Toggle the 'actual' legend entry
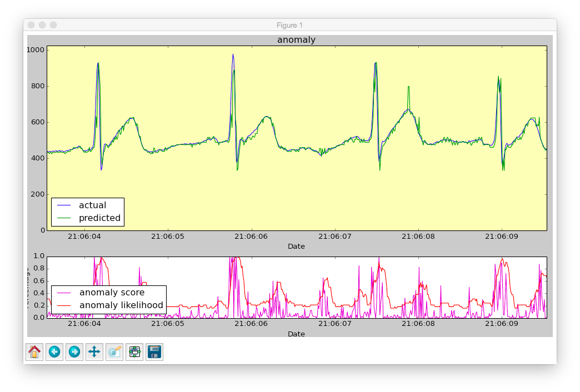Image resolution: width=580 pixels, height=392 pixels. (x=92, y=205)
